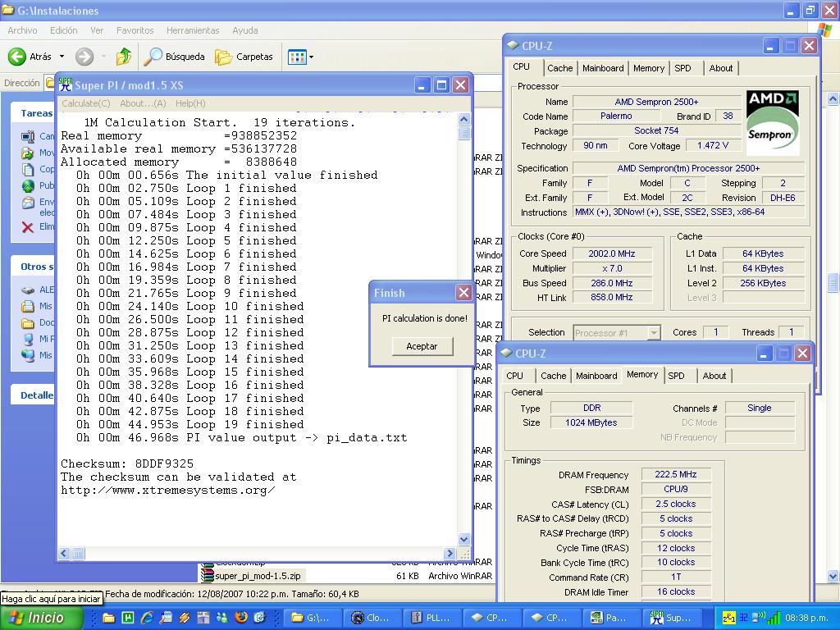Switch to SPD tab in upper CPU-Z

point(682,68)
